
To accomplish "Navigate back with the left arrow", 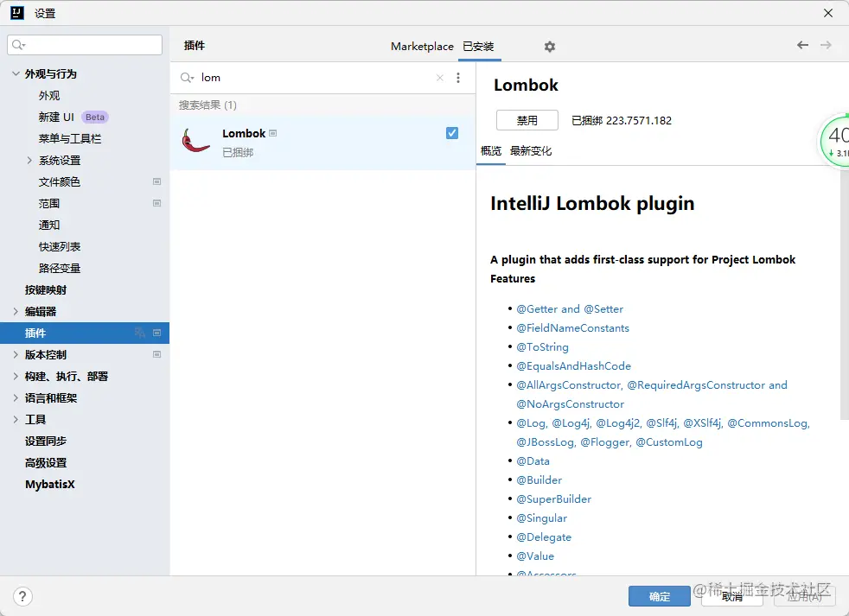I will 802,45.
